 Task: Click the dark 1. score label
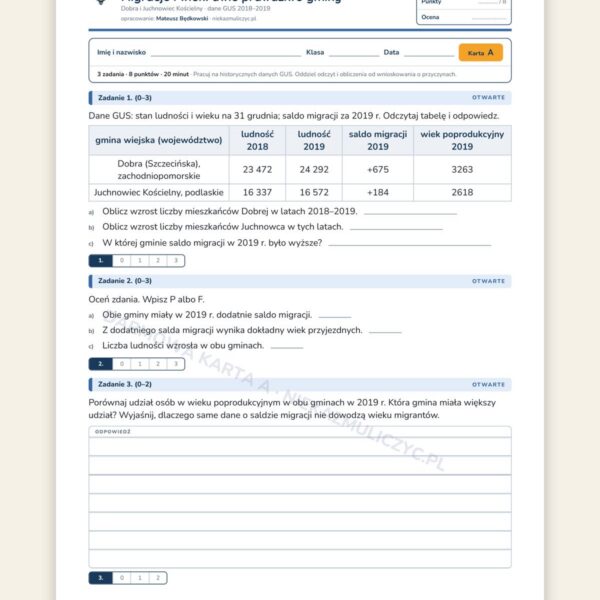click(101, 261)
